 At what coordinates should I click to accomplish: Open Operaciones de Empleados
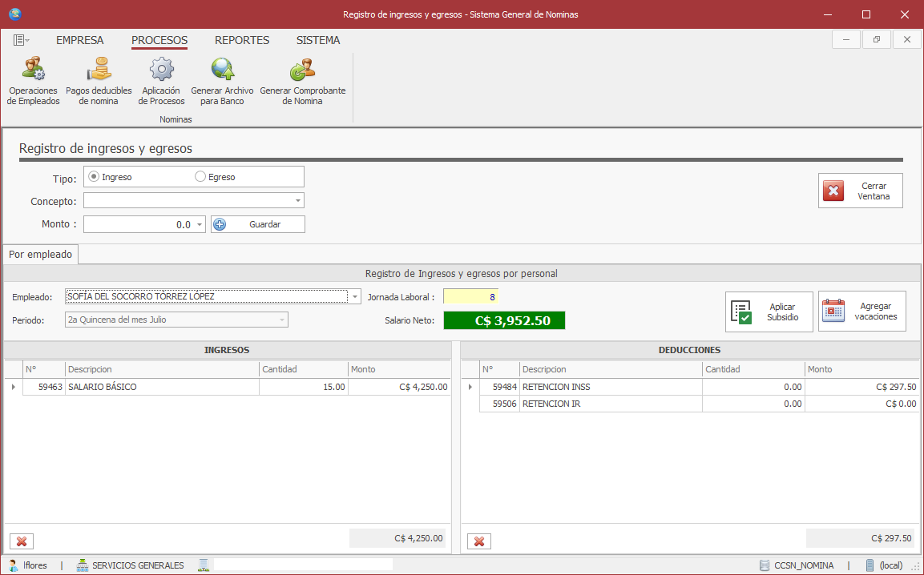[x=33, y=82]
